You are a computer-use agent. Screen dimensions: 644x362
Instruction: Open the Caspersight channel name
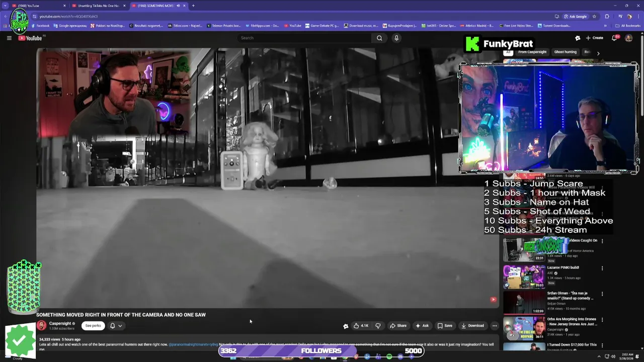[60, 323]
